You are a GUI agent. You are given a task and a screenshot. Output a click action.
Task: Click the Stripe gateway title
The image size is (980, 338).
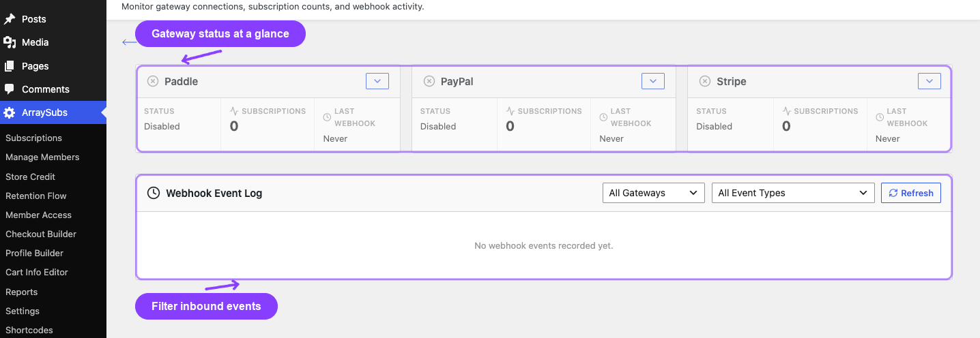[732, 81]
